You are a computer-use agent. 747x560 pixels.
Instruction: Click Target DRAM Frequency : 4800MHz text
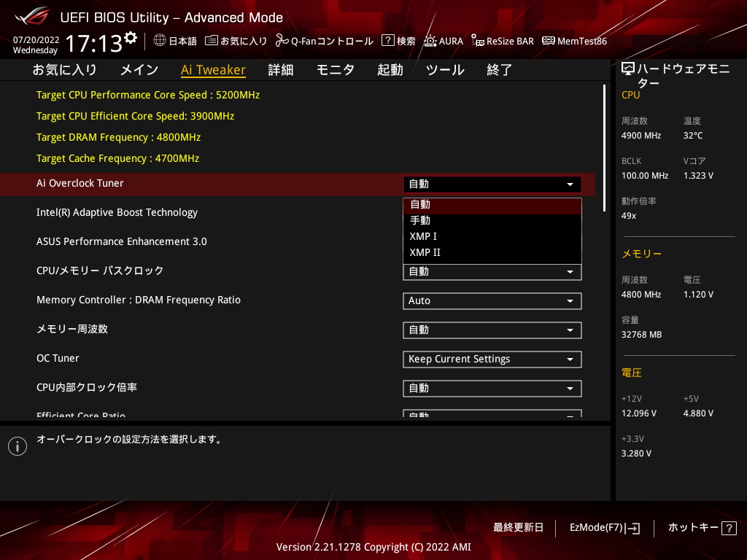pyautogui.click(x=119, y=137)
